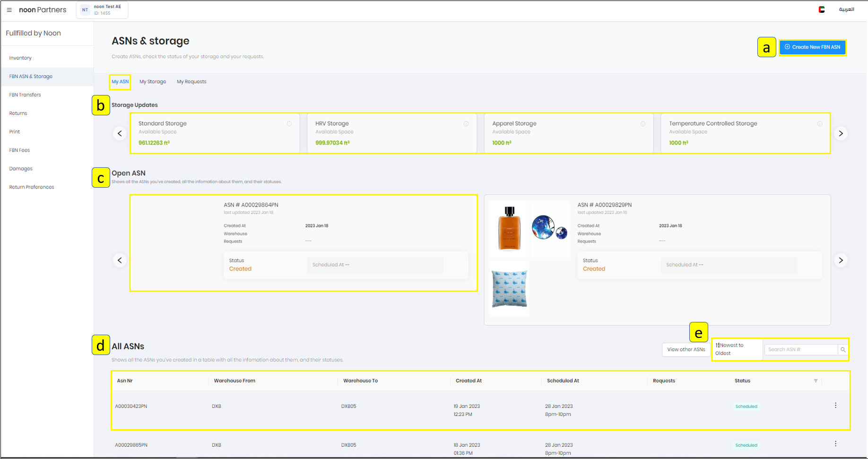Open the hamburger menu beside noon Partners
868x459 pixels.
pyautogui.click(x=9, y=10)
